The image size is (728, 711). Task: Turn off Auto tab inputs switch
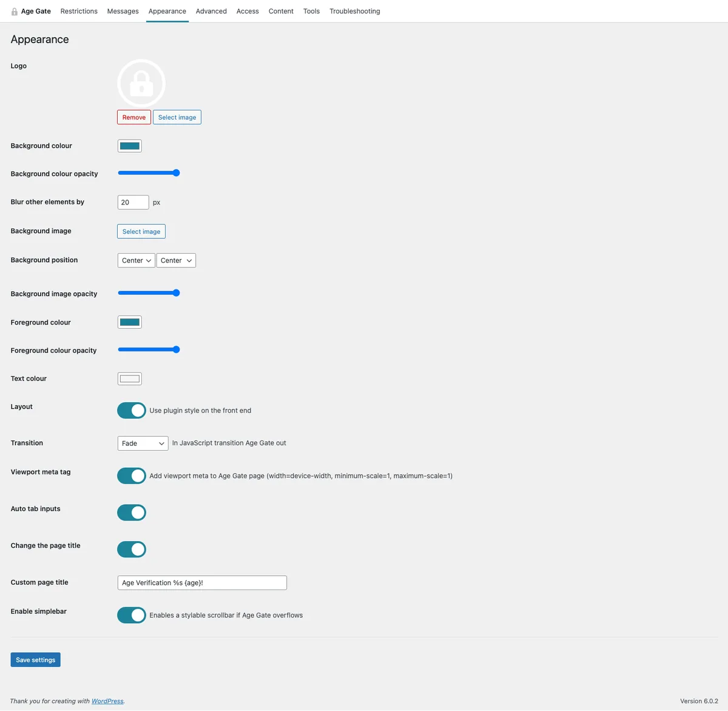[132, 513]
